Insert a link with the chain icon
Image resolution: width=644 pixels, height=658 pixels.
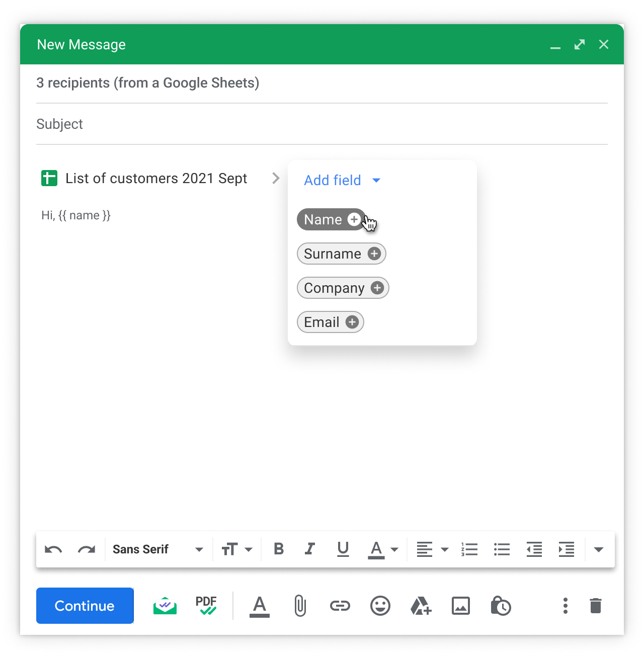(340, 606)
